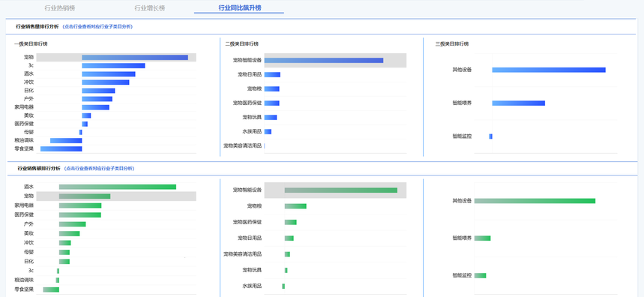This screenshot has width=644, height=297.
Task: Click 宠物玩具 label in green amount chart
Action: (x=252, y=270)
